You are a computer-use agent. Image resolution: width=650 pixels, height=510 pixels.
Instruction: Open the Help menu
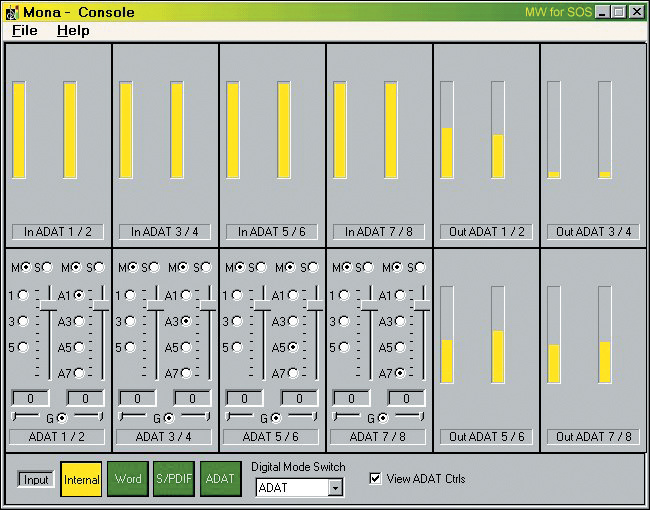coord(73,31)
